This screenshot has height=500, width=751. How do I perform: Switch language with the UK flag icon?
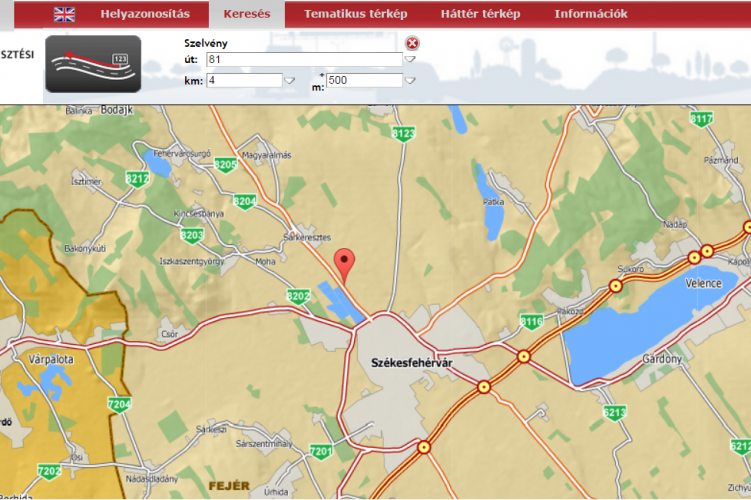point(65,14)
